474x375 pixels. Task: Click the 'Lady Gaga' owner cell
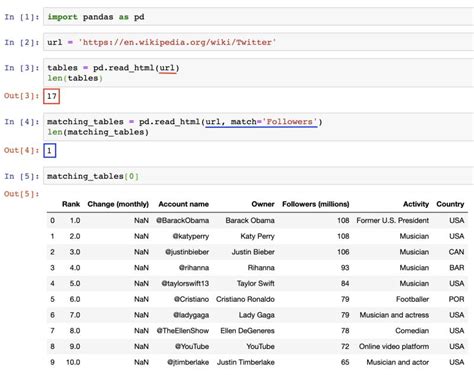(x=257, y=315)
